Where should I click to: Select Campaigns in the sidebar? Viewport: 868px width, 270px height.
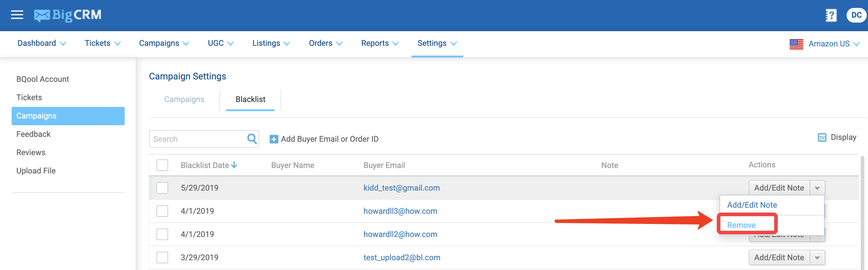[x=68, y=116]
